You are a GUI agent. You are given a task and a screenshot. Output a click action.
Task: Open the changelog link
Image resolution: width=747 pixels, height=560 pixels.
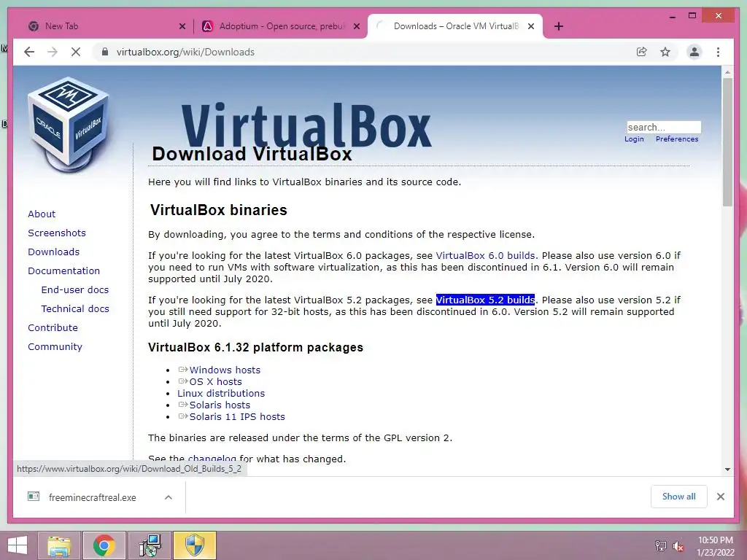click(x=212, y=459)
